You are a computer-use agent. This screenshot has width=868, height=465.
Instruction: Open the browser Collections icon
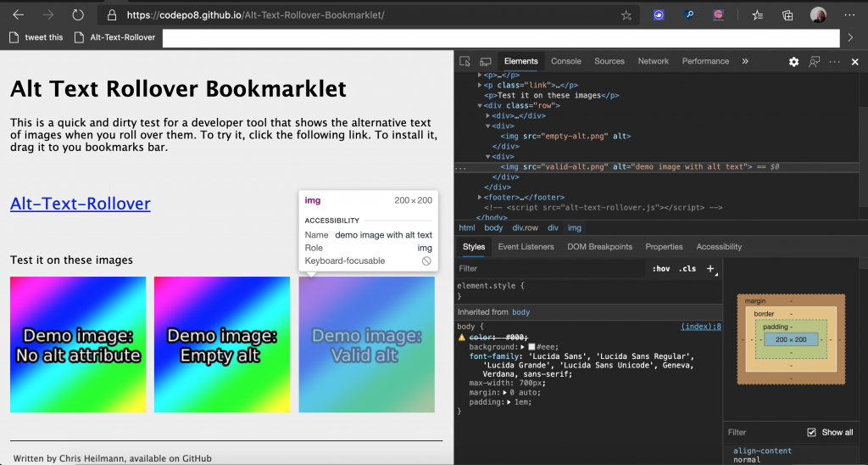(x=787, y=15)
